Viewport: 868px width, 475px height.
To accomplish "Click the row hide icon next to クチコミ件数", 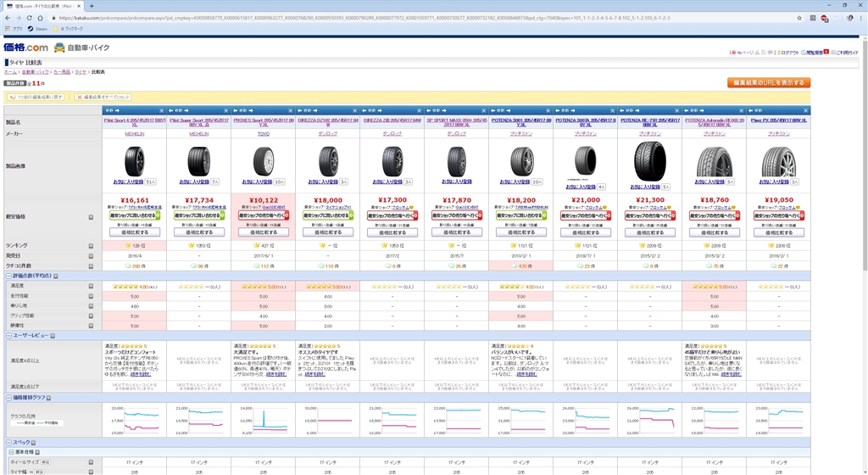I will pos(91,265).
